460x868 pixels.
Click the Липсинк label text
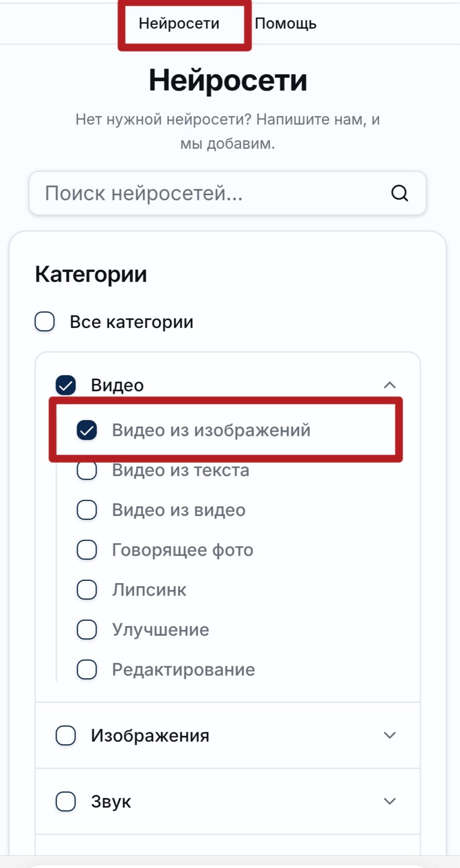click(x=149, y=590)
